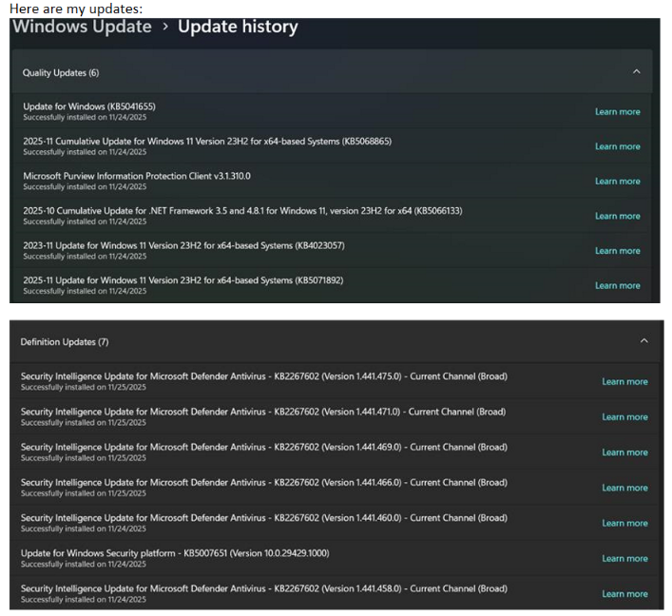Open Learn more for KB5041655 update
672x616 pixels.
(618, 111)
